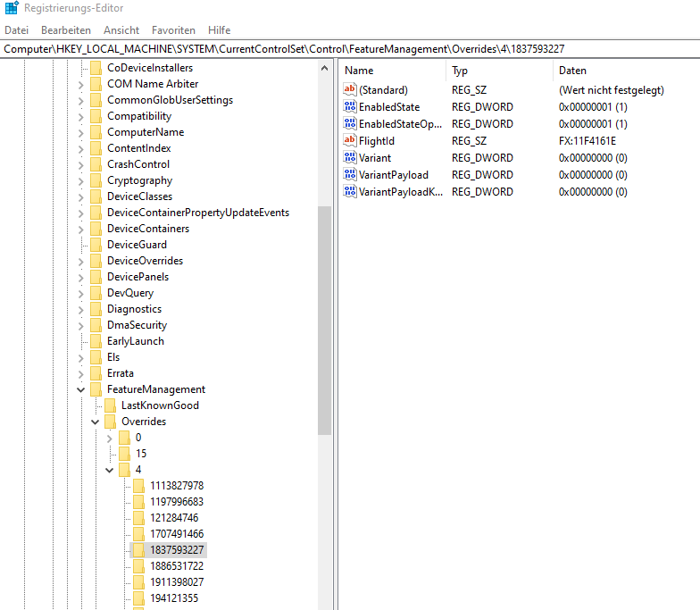Collapse the key named 4
This screenshot has height=610, width=700.
109,470
